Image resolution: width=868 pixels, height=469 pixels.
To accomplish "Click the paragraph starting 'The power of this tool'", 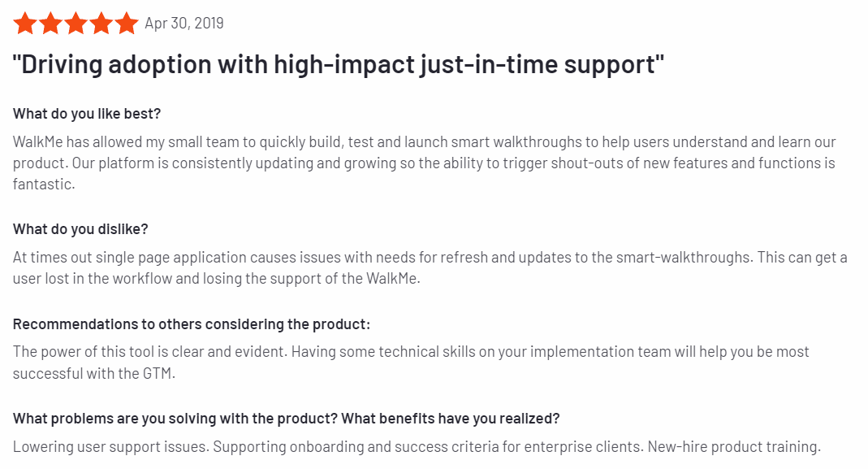I will 412,363.
